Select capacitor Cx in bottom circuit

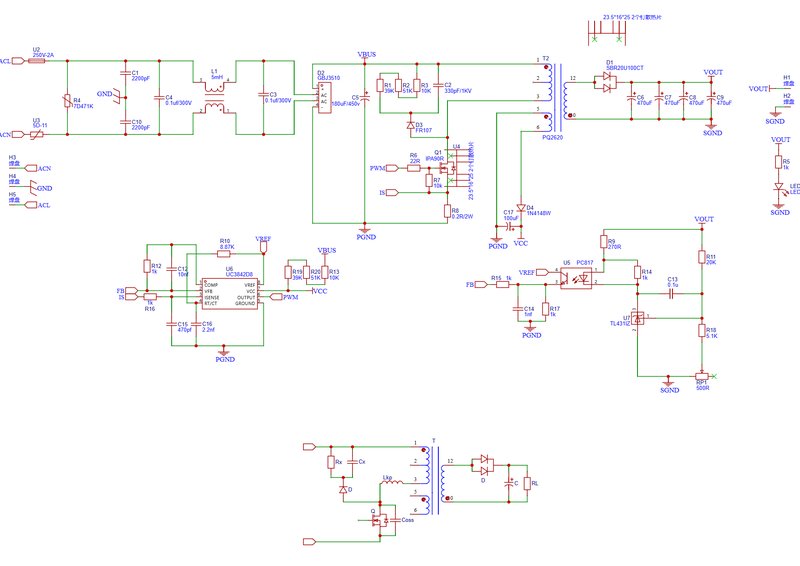351,461
